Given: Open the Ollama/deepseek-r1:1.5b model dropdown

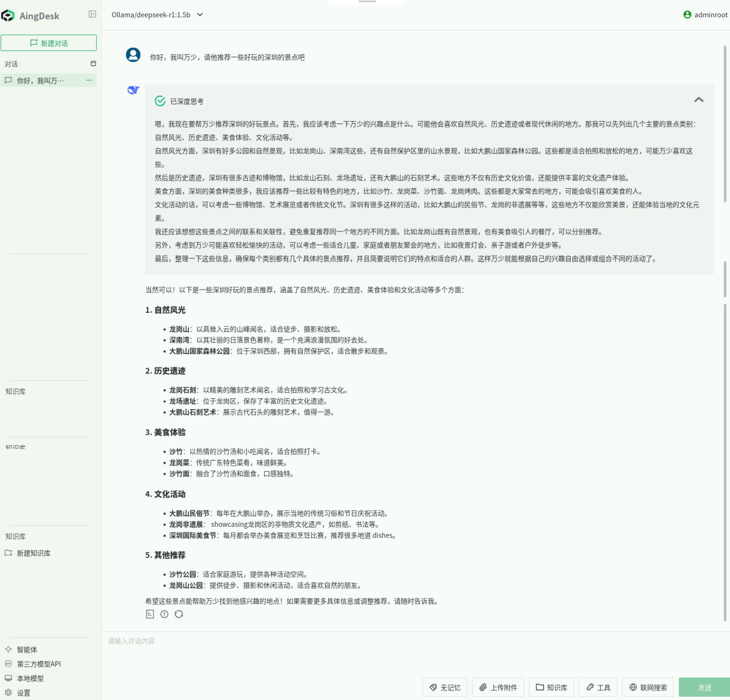Looking at the screenshot, I should point(157,15).
